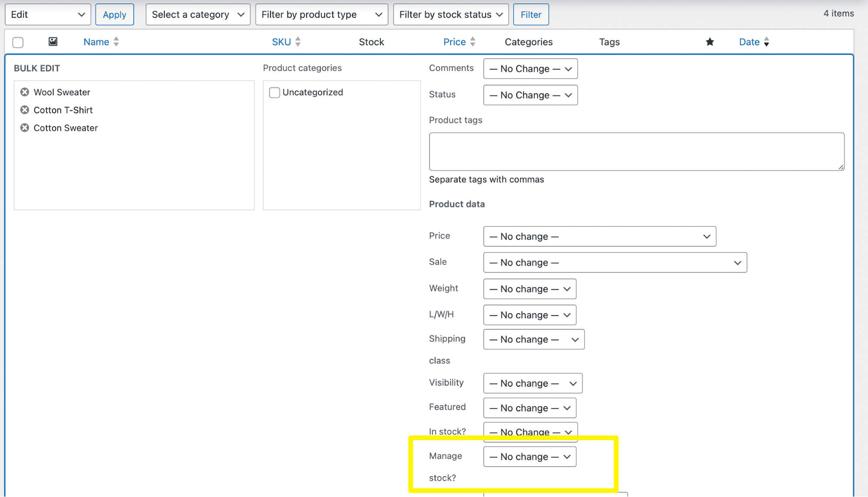
Task: Sort by Name using sort arrows
Action: click(x=116, y=42)
